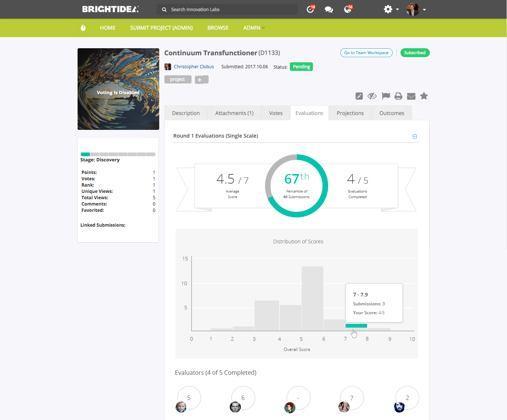Click evaluator avatar with no score

[290, 407]
